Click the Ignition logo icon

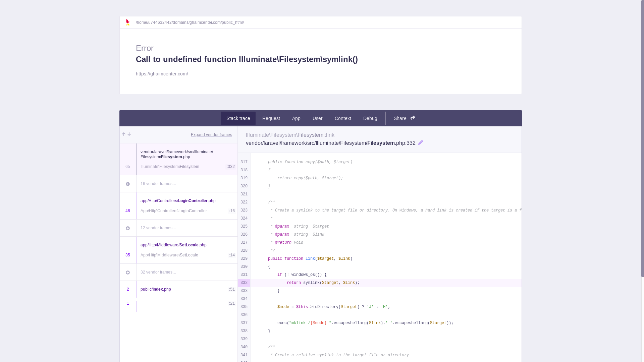point(127,22)
